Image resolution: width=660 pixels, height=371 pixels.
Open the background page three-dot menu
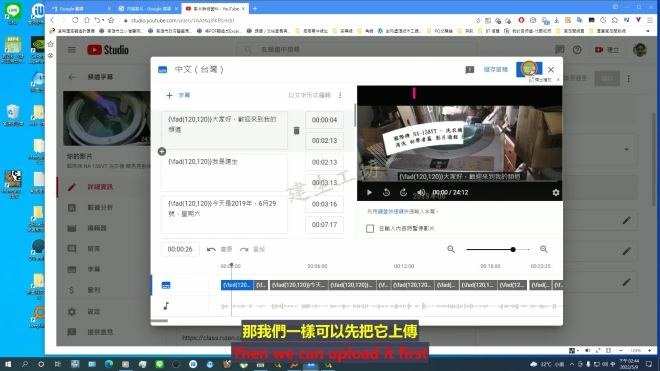(629, 78)
